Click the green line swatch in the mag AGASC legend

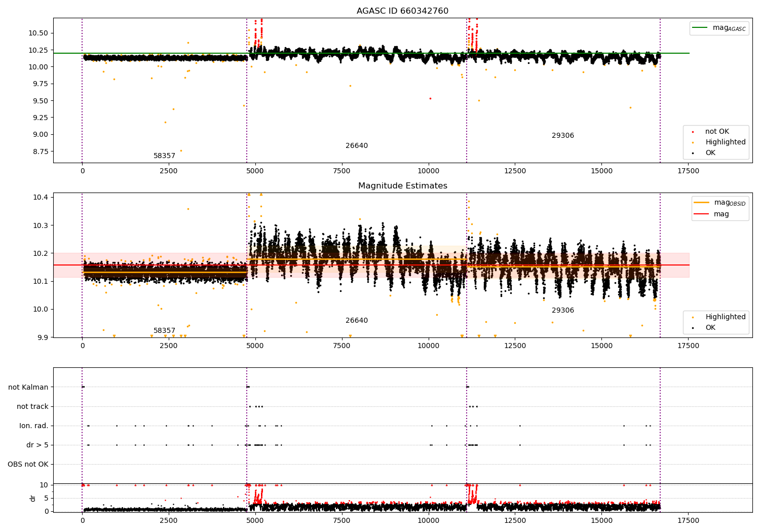coord(700,27)
